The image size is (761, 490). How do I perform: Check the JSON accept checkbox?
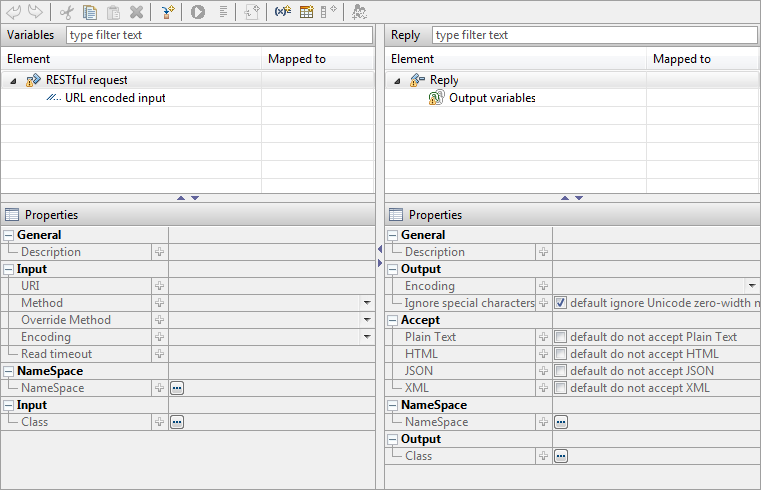click(561, 371)
